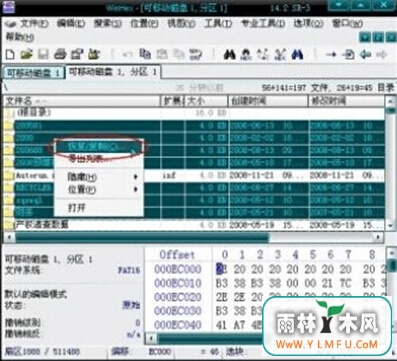
Task: Expand the 位置(P) submenu in context menu
Action: (99, 189)
